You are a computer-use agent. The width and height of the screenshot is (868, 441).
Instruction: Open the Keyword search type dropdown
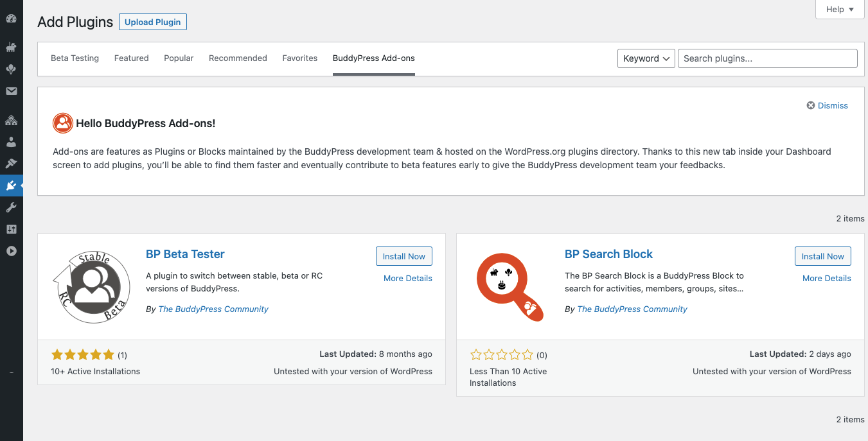click(646, 58)
